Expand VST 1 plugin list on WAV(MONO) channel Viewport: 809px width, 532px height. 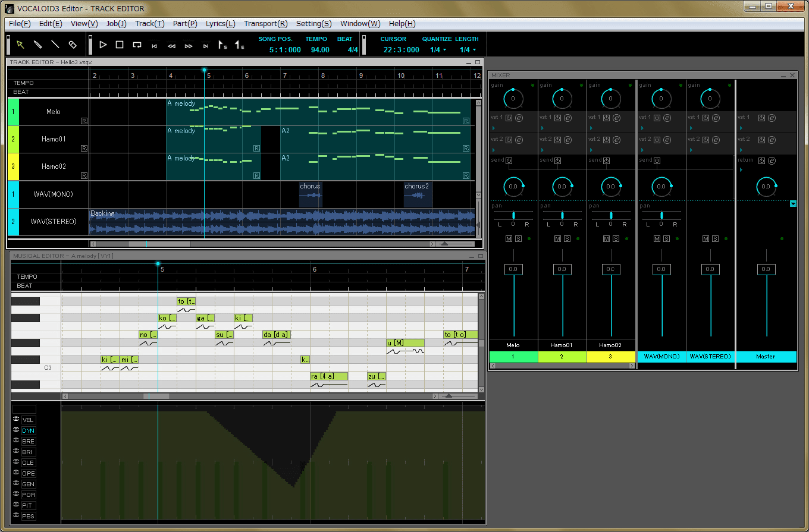click(x=641, y=128)
